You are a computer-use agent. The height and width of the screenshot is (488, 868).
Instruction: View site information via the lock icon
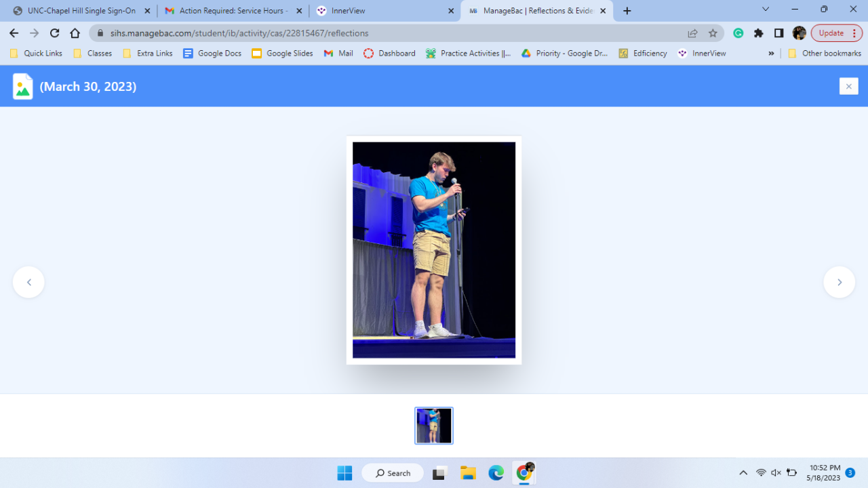100,33
